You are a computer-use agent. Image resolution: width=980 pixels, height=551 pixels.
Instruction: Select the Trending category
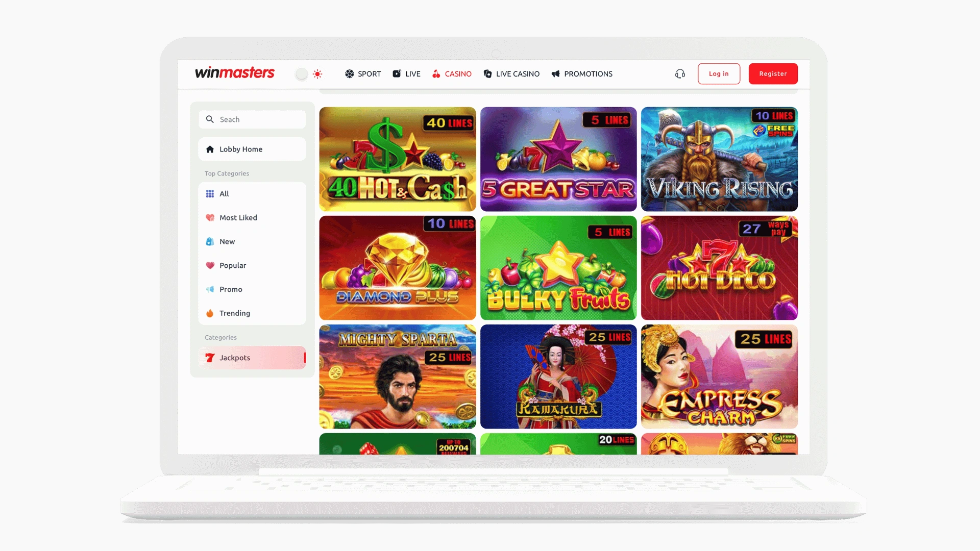click(234, 313)
